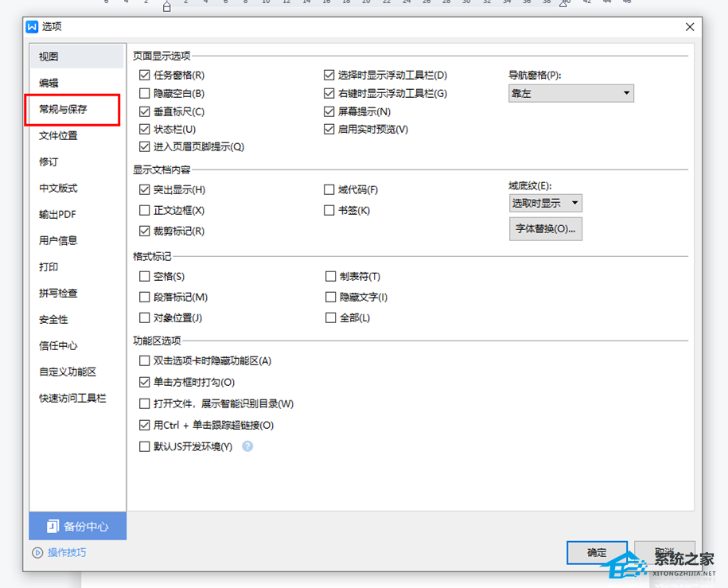The image size is (728, 588).
Task: Open the 输出PDF settings category
Action: pos(77,215)
